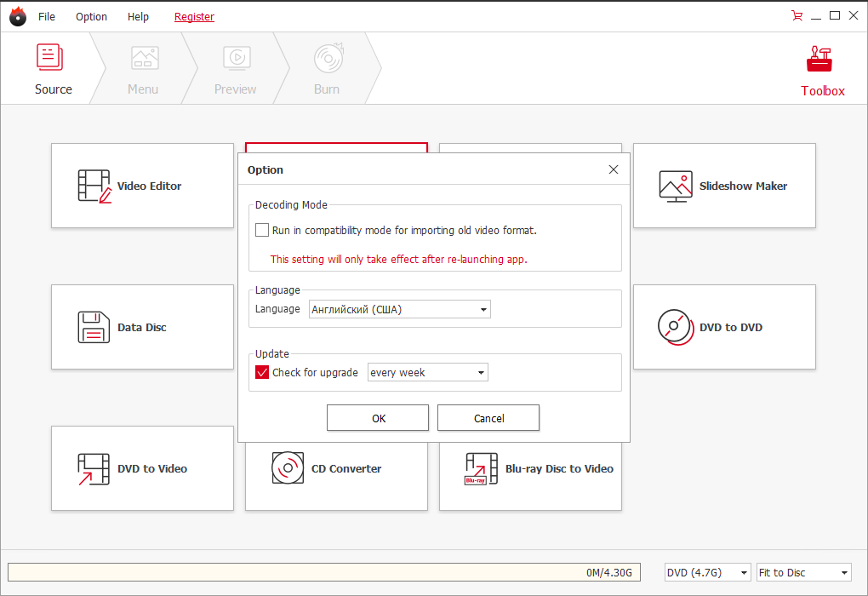Screen dimensions: 868x596
Task: Confirm settings with the OK button
Action: pyautogui.click(x=378, y=417)
